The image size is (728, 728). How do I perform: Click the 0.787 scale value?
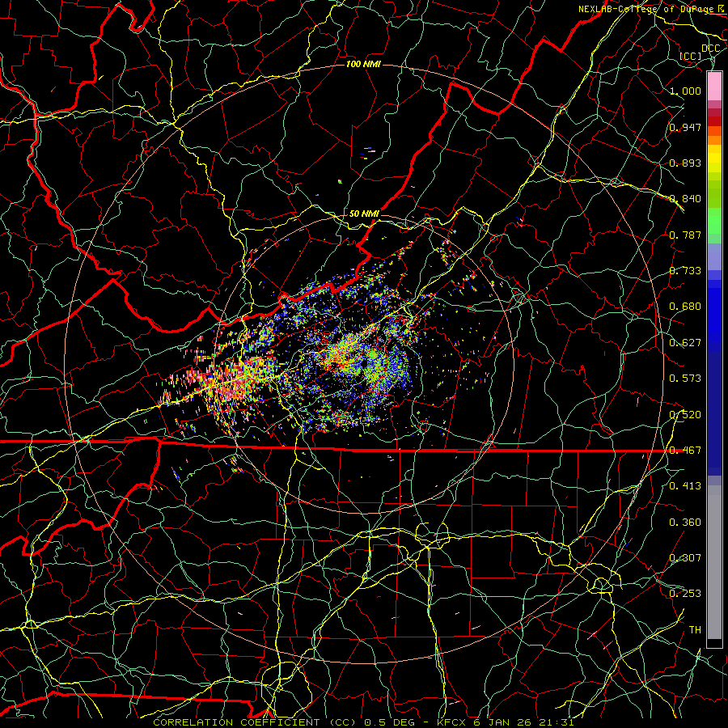point(685,235)
